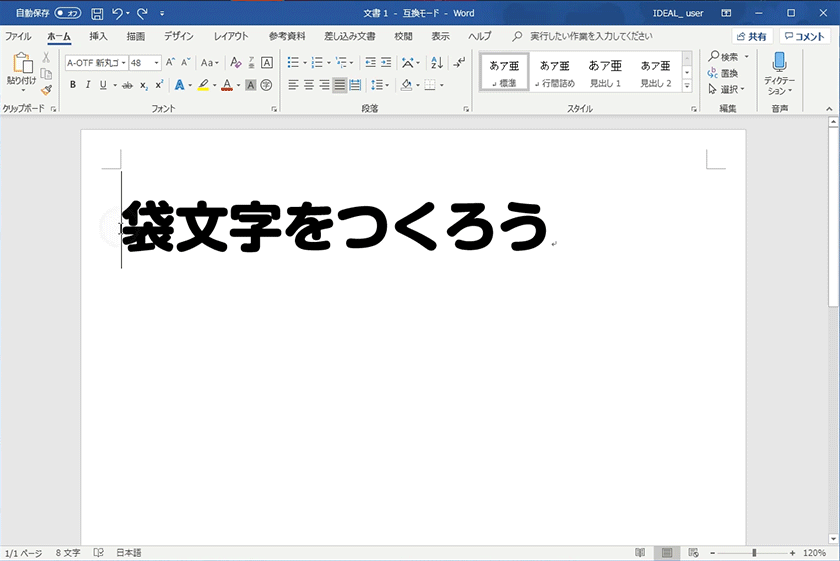Click Find (検索) button
This screenshot has height=561, width=840.
(x=724, y=56)
